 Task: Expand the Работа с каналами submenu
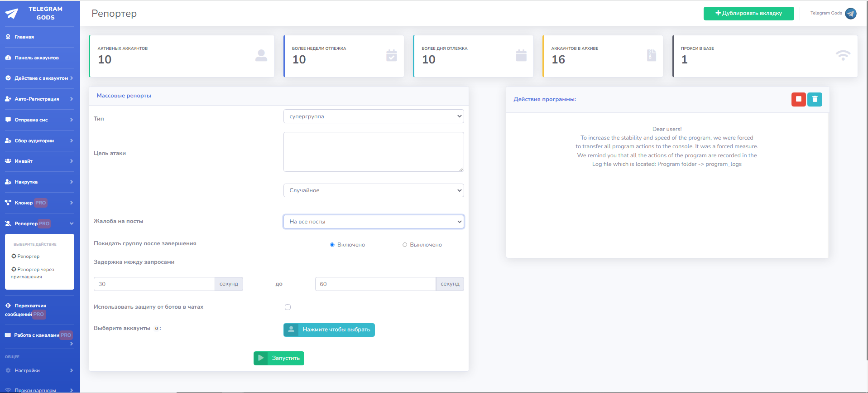point(72,344)
